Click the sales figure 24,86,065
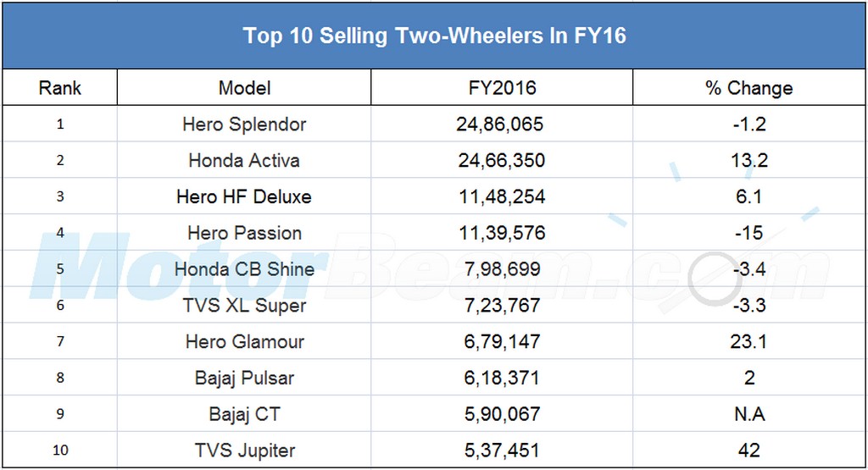This screenshot has height=470, width=868. click(500, 124)
